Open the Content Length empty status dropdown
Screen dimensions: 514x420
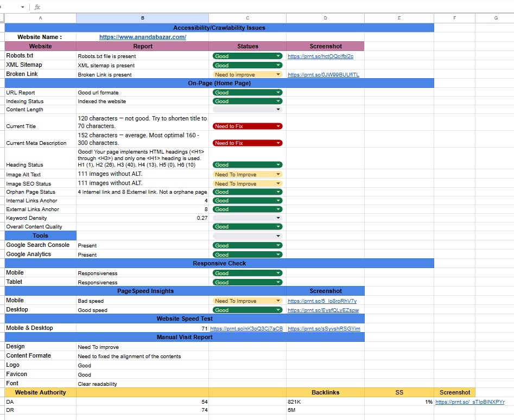(x=248, y=110)
